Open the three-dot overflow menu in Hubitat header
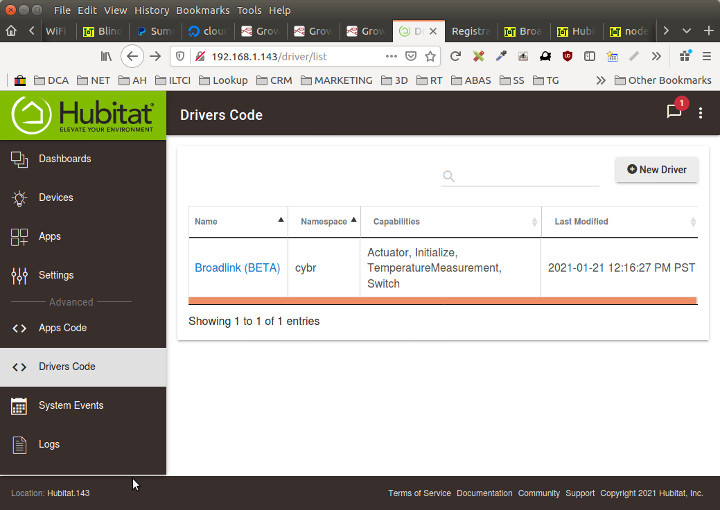720x510 pixels. [700, 113]
